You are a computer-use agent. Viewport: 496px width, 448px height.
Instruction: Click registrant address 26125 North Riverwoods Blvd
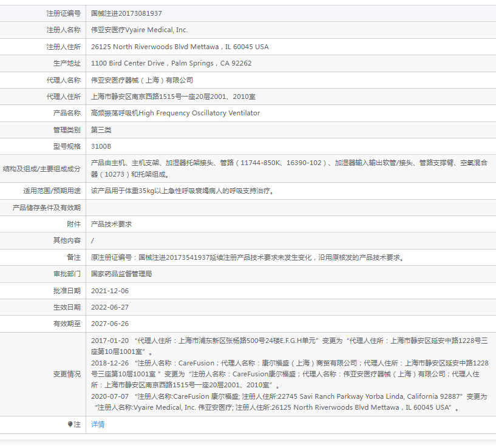[180, 47]
